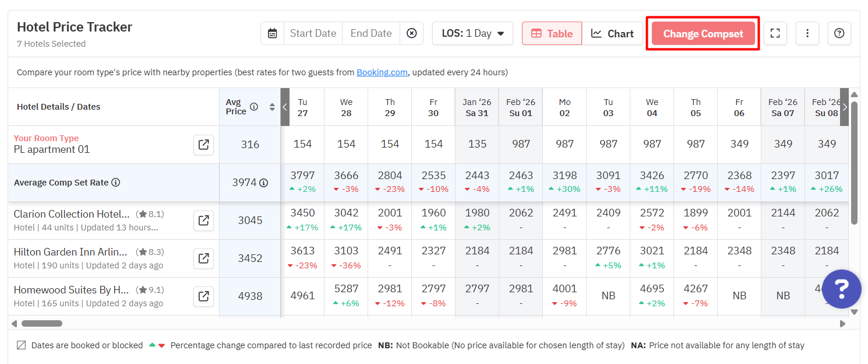Open the blue floating help chat button
Screen dimensions: 868x364
tap(841, 289)
